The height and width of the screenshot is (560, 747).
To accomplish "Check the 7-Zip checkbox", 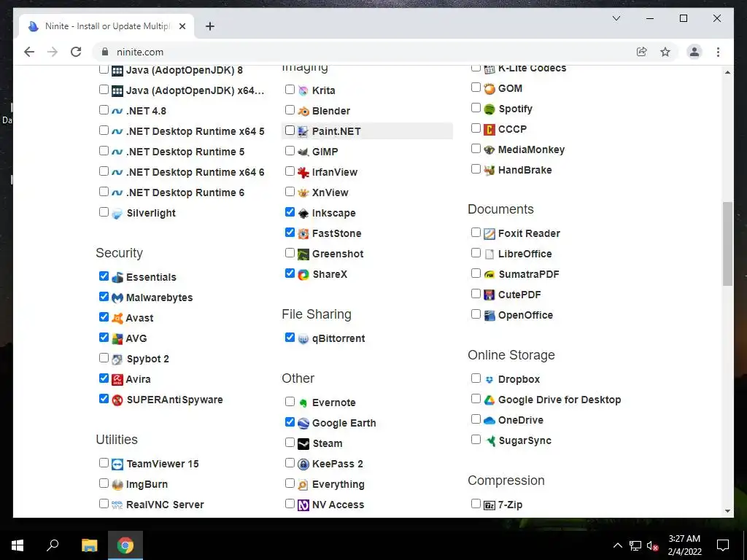I will [476, 503].
